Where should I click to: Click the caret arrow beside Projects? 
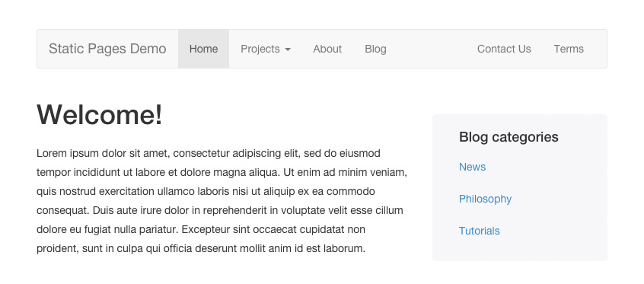tap(288, 49)
